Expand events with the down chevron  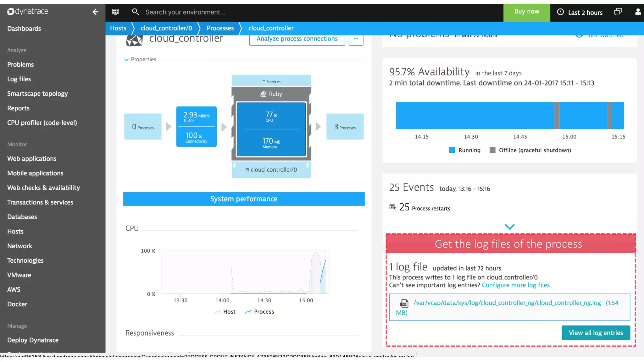coord(509,227)
